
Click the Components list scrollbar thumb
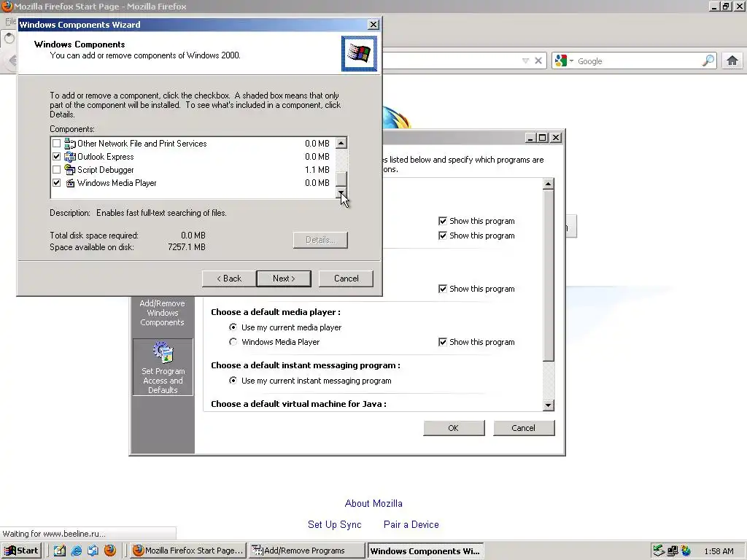341,179
